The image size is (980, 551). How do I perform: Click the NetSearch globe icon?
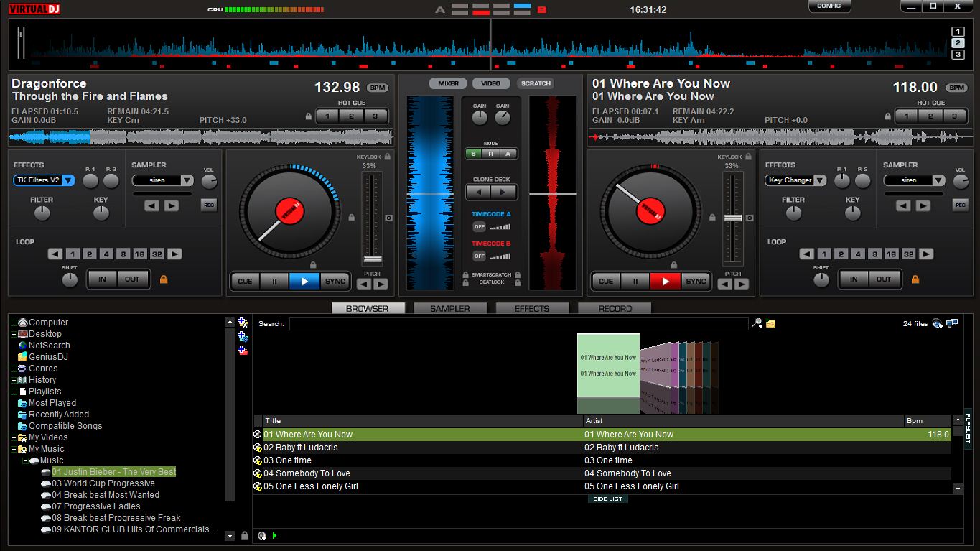point(23,346)
